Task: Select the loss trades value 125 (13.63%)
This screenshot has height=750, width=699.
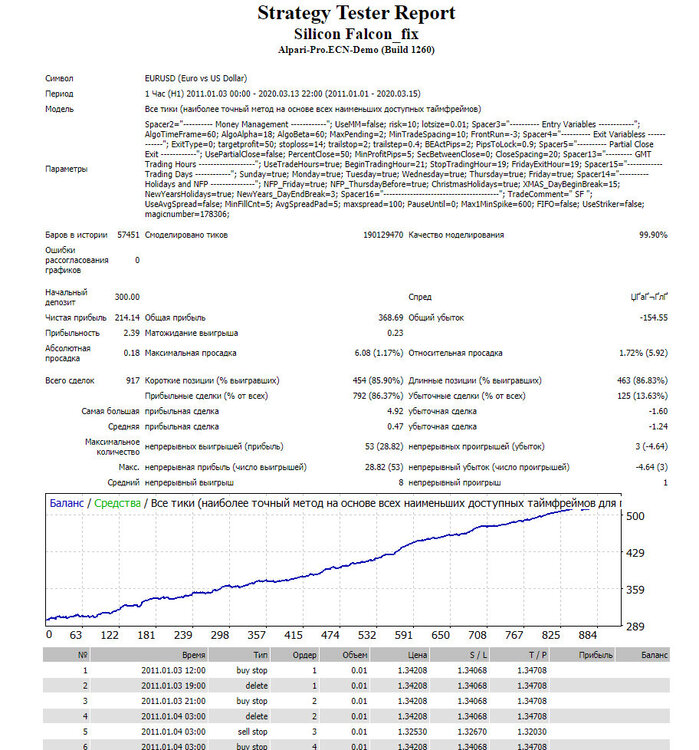Action: click(642, 396)
